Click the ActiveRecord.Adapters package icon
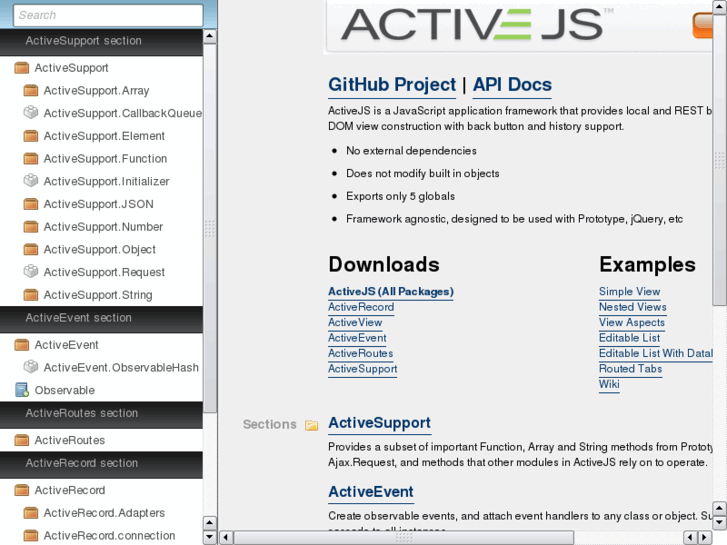This screenshot has height=545, width=727. pyautogui.click(x=31, y=513)
